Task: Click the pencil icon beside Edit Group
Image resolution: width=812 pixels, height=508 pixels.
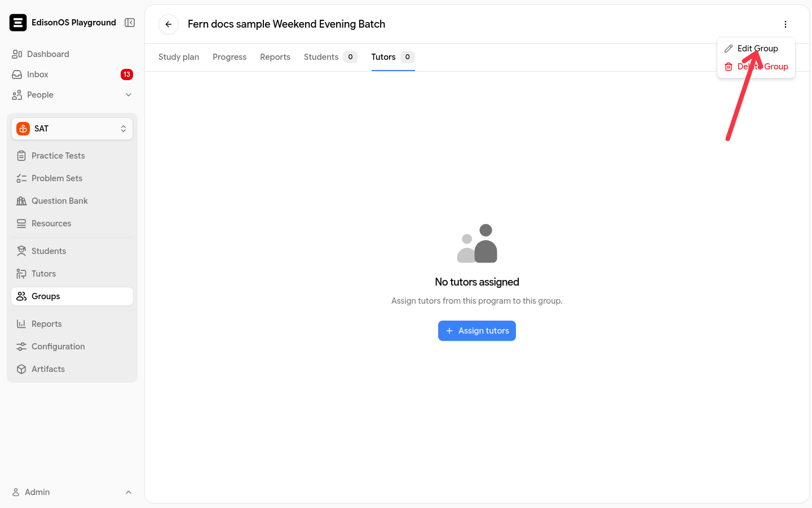Action: point(729,49)
